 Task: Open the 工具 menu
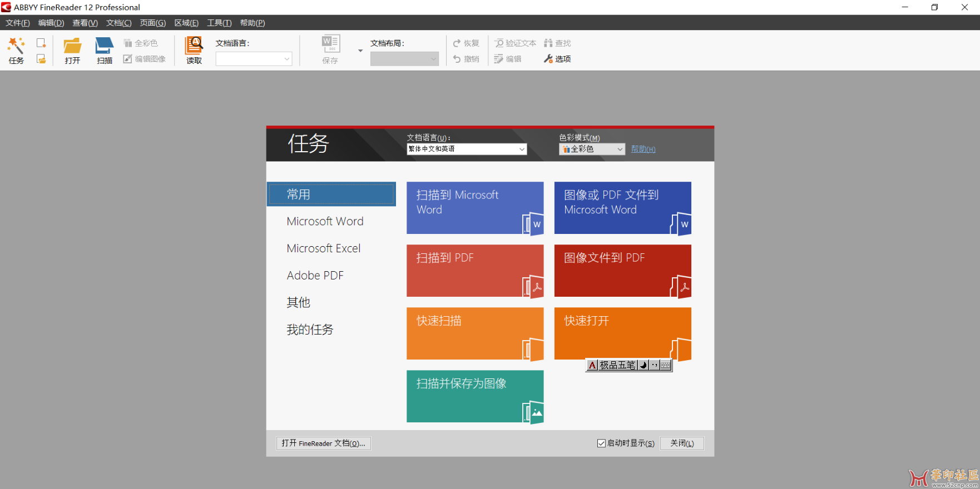coord(219,23)
